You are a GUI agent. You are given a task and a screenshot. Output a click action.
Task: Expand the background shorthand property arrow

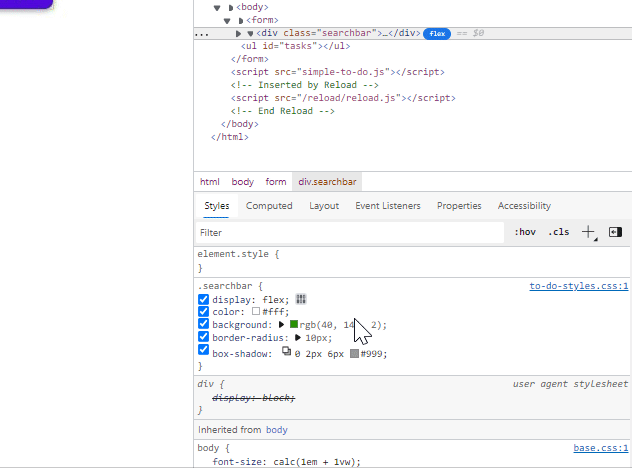click(x=281, y=324)
